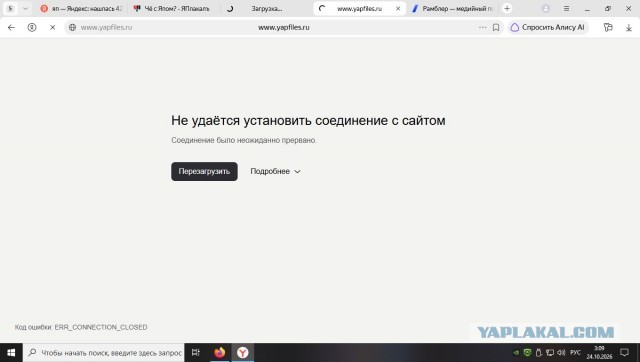Viewport: 640px width, 362px height.
Task: Open Task View on taskbar
Action: [x=196, y=353]
